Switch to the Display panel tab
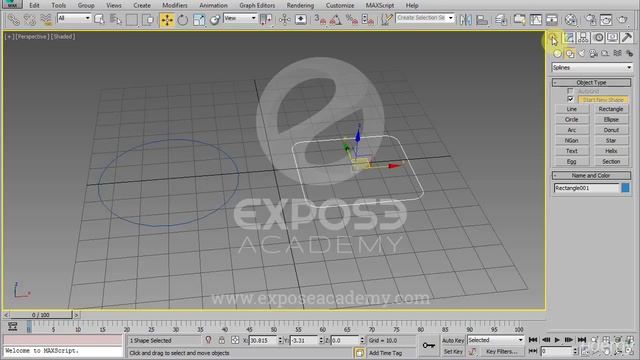The width and height of the screenshot is (640, 360). [612, 38]
